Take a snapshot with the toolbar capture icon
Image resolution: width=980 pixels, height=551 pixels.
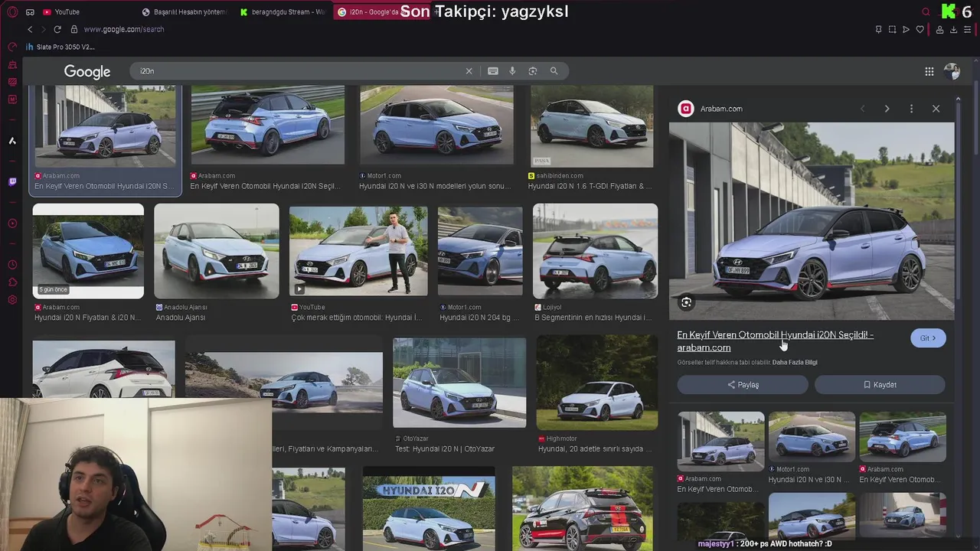(892, 29)
